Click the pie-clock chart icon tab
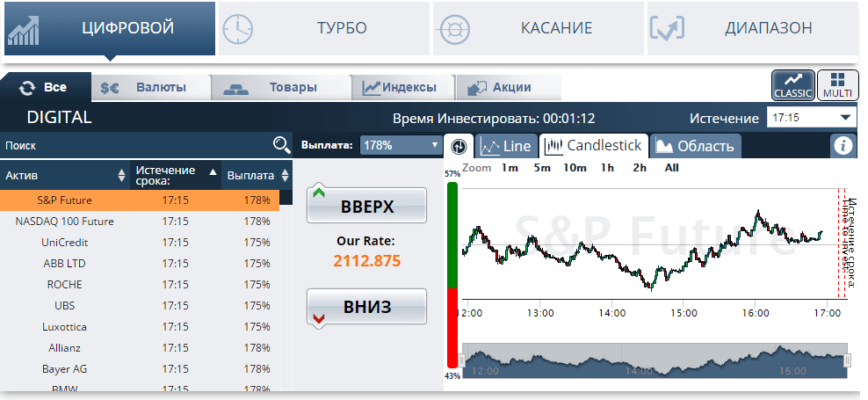The image size is (868, 400). (x=459, y=146)
